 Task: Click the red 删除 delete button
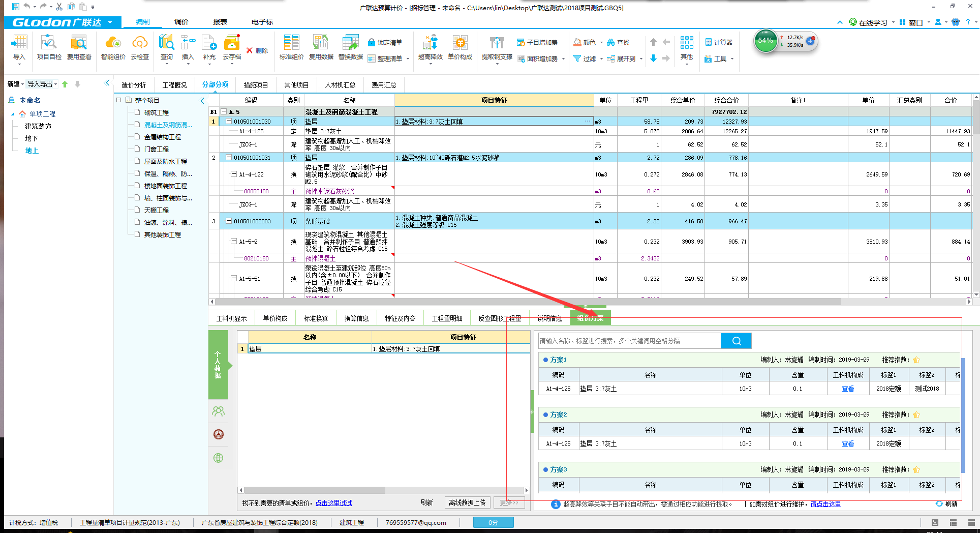257,51
